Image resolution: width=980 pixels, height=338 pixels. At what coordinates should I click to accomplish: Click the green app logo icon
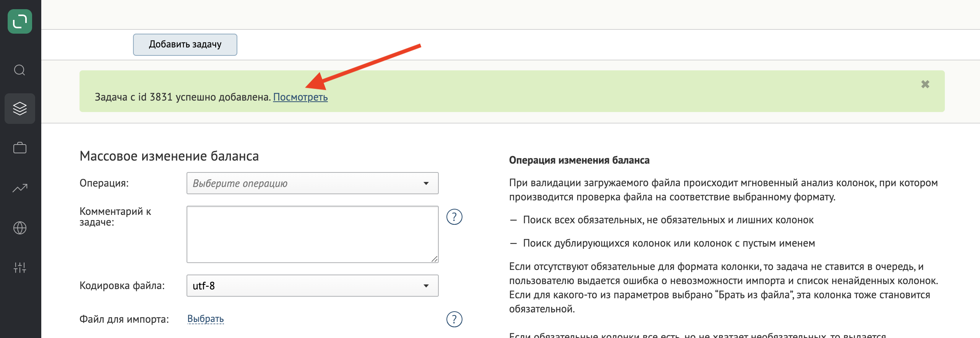20,21
